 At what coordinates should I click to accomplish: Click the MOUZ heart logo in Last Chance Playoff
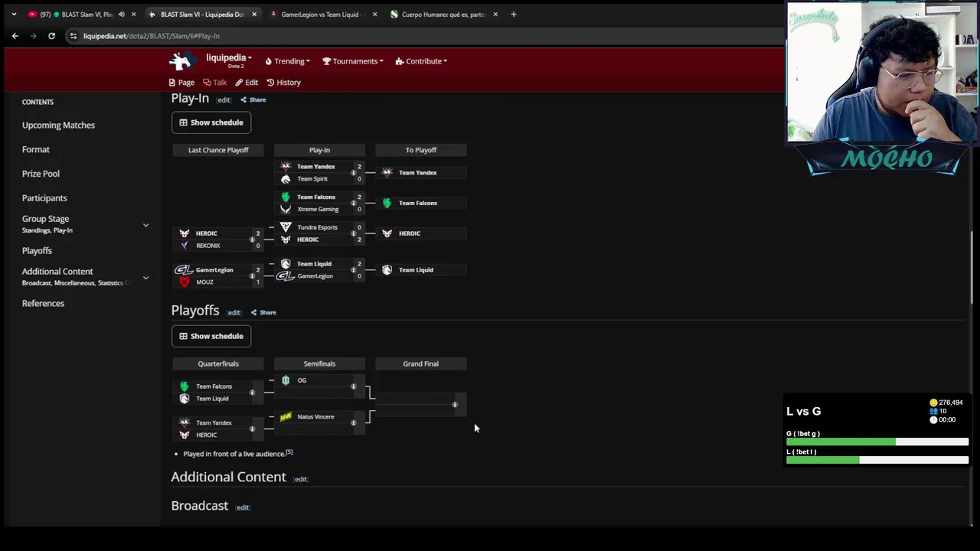pyautogui.click(x=184, y=282)
